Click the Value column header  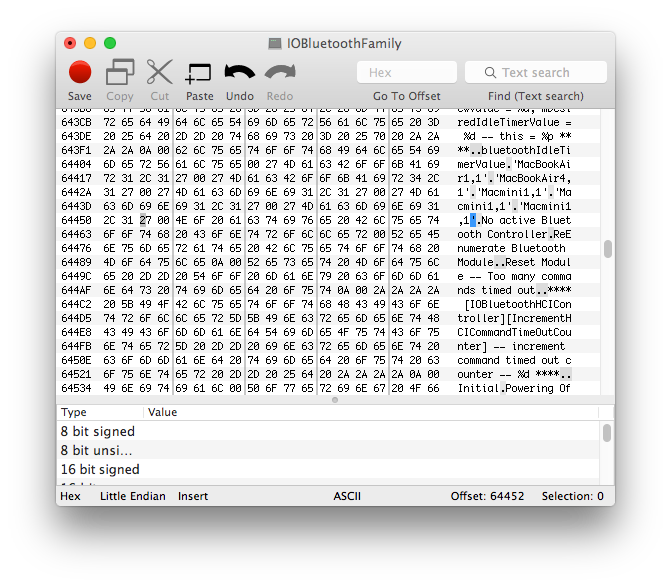pyautogui.click(x=371, y=412)
